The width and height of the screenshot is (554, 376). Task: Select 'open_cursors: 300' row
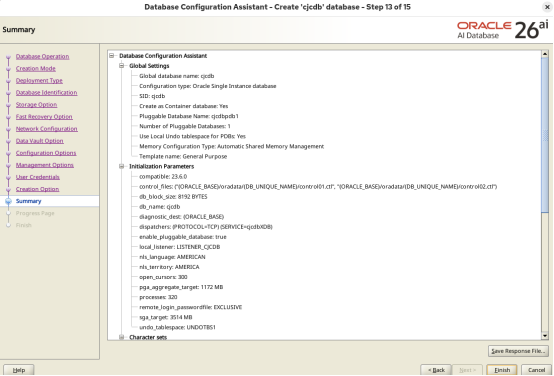point(163,277)
